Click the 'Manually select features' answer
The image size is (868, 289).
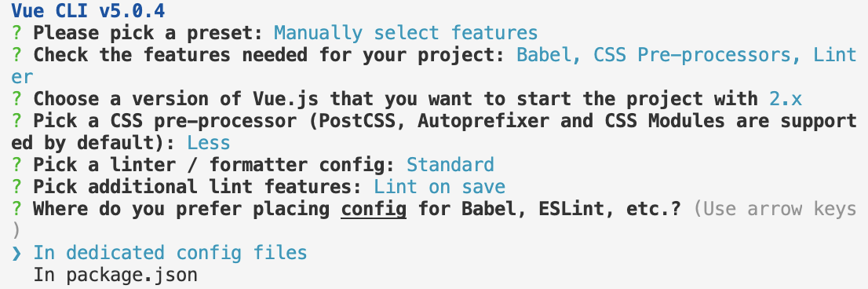pos(406,33)
